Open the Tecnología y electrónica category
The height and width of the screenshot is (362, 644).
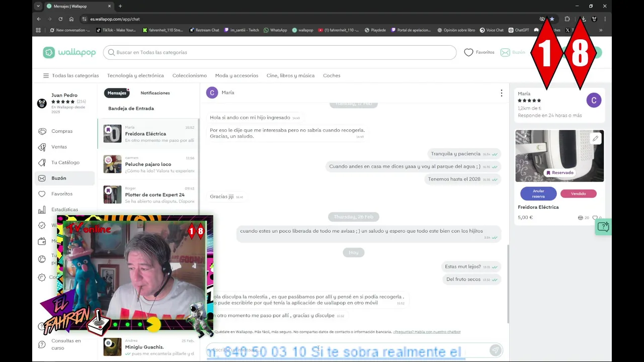click(x=135, y=75)
